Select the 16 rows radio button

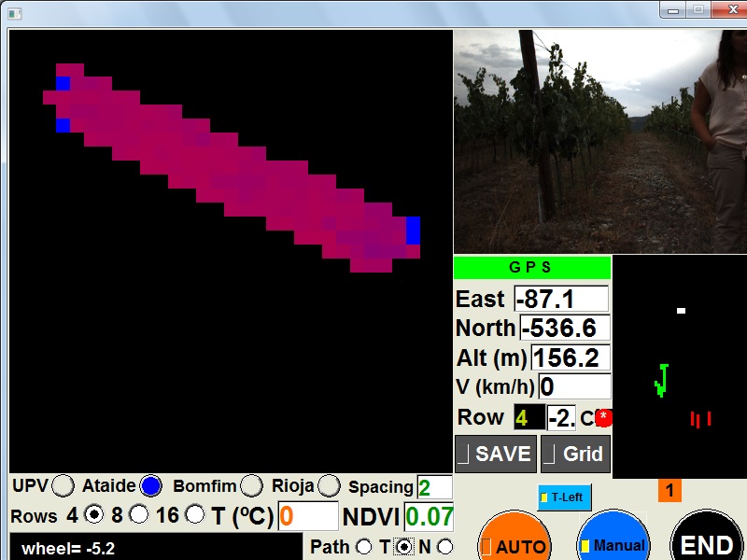[195, 514]
